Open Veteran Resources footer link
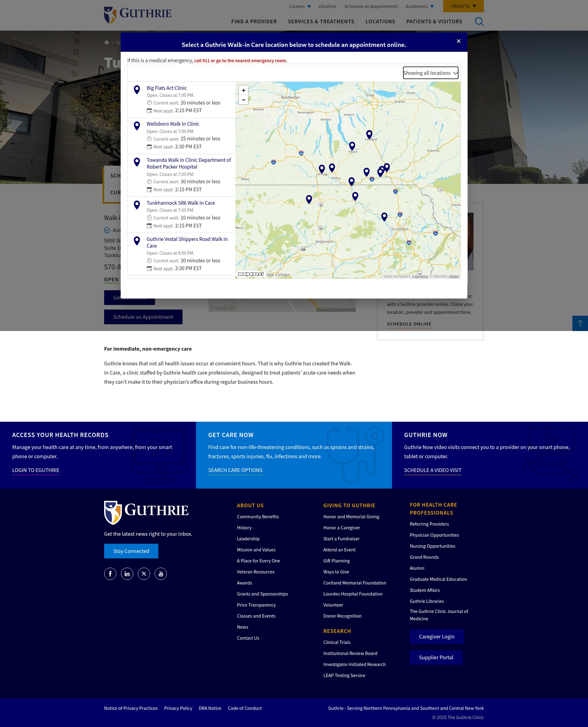Image resolution: width=588 pixels, height=727 pixels. click(255, 572)
